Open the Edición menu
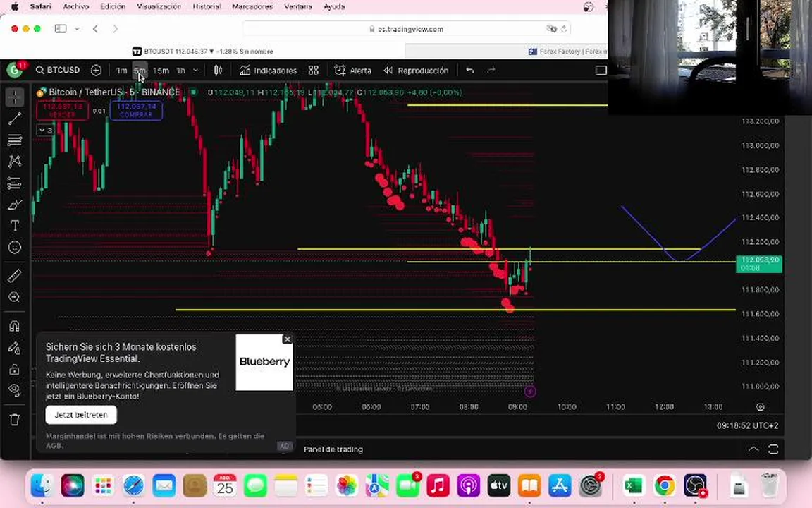 [x=112, y=7]
